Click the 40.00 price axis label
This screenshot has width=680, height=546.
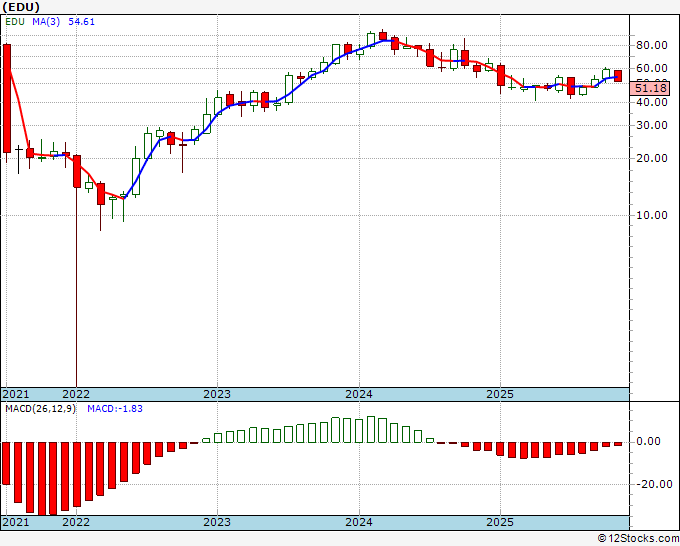coord(651,102)
